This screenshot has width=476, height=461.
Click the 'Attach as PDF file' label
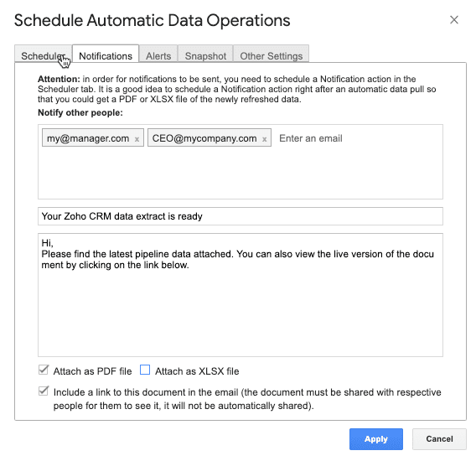[x=92, y=371]
